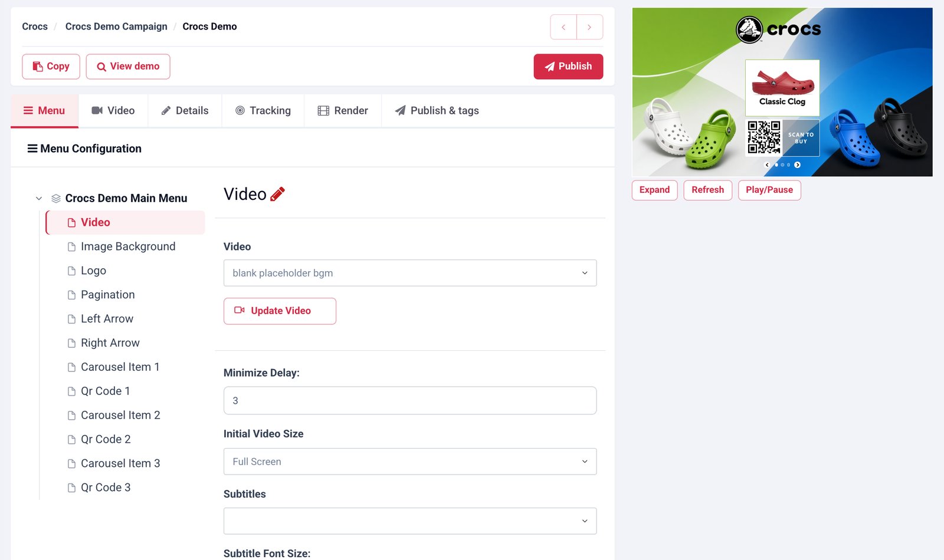Image resolution: width=944 pixels, height=560 pixels.
Task: Click the Update Video button
Action: 280,311
